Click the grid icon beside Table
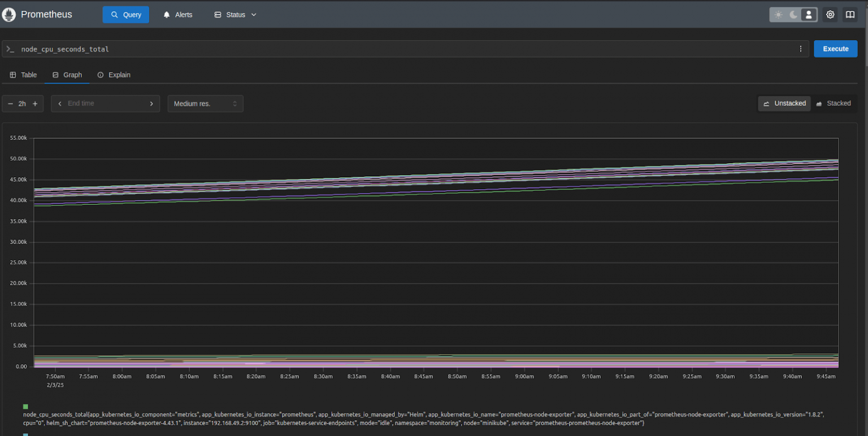868x436 pixels. pyautogui.click(x=13, y=75)
